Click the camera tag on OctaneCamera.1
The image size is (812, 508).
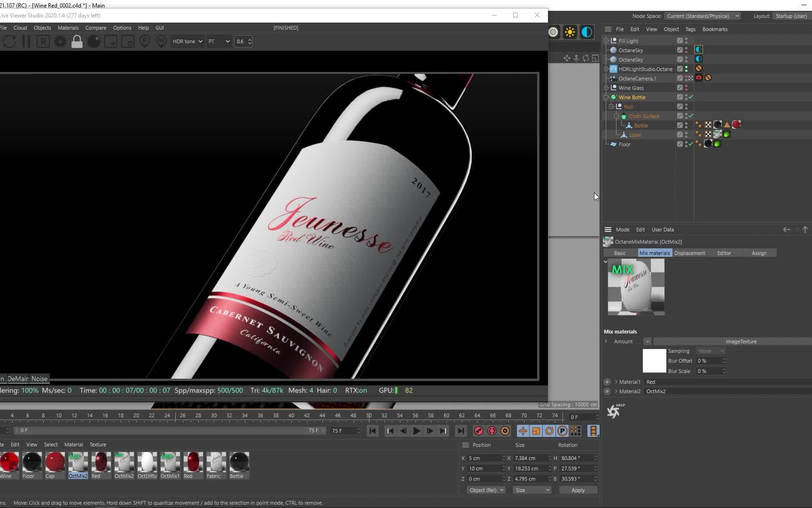click(x=699, y=78)
